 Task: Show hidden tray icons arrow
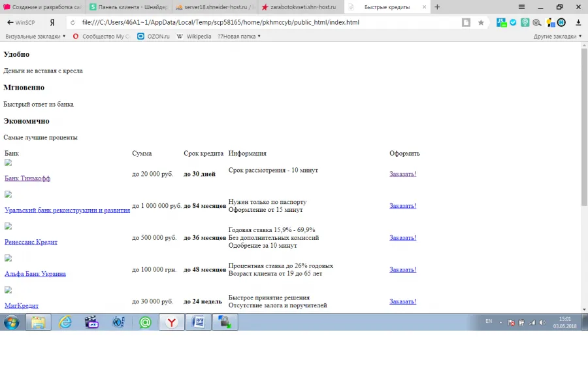point(500,322)
